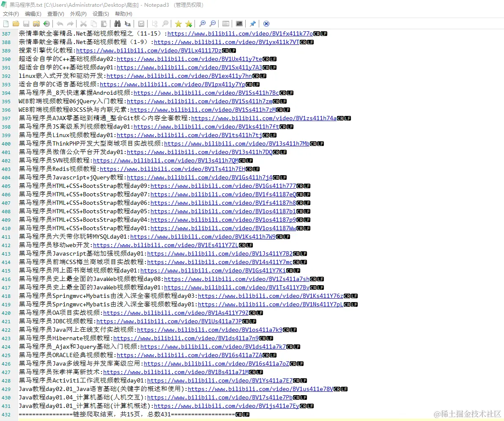Create a new document with the New icon

pyautogui.click(x=6, y=24)
